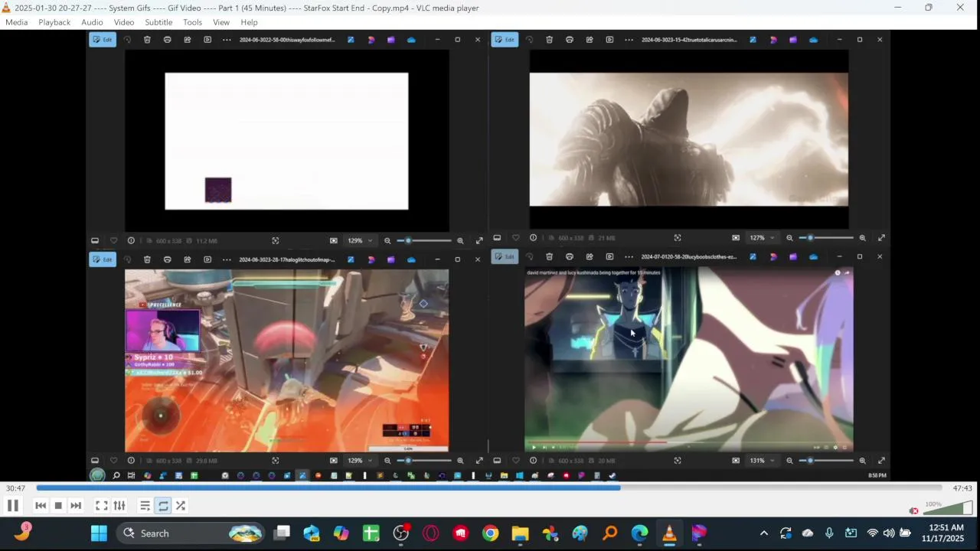This screenshot has height=551, width=980.
Task: Pause the VLC video playback
Action: coord(13,506)
